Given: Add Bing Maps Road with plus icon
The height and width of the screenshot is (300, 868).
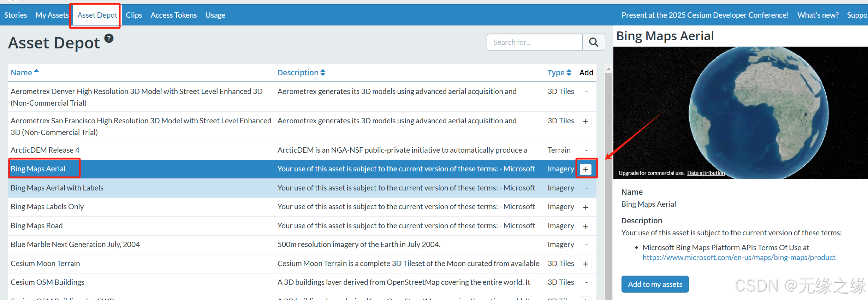Looking at the screenshot, I should (x=585, y=226).
